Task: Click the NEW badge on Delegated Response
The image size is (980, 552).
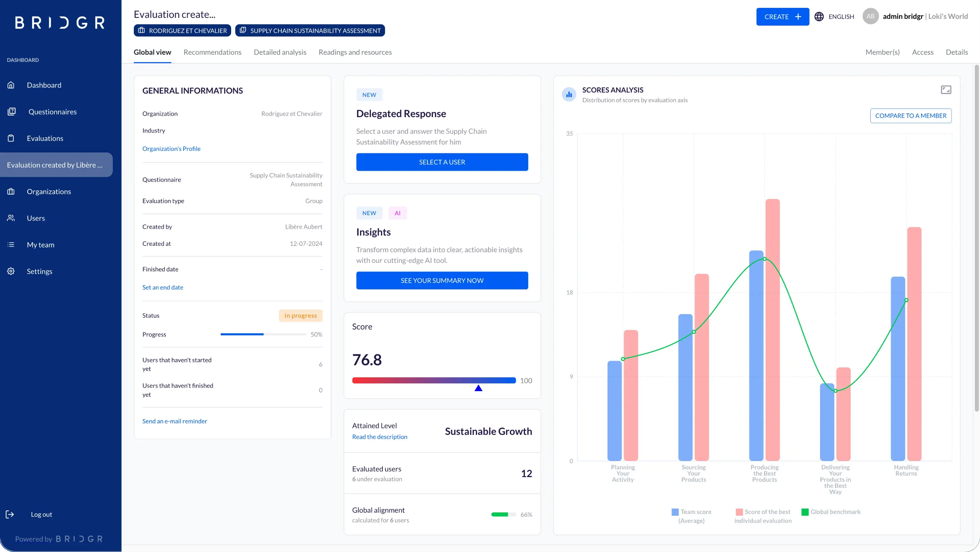Action: coord(369,94)
